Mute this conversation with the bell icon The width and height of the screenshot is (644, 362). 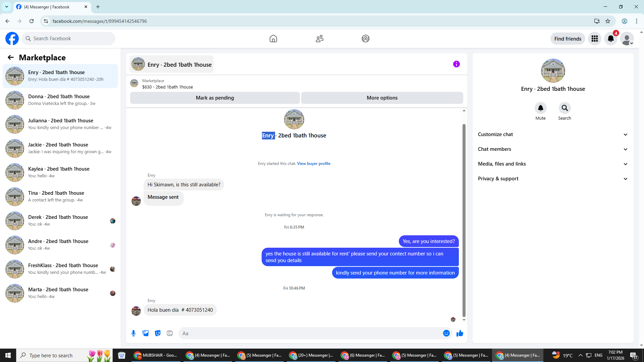pyautogui.click(x=540, y=108)
